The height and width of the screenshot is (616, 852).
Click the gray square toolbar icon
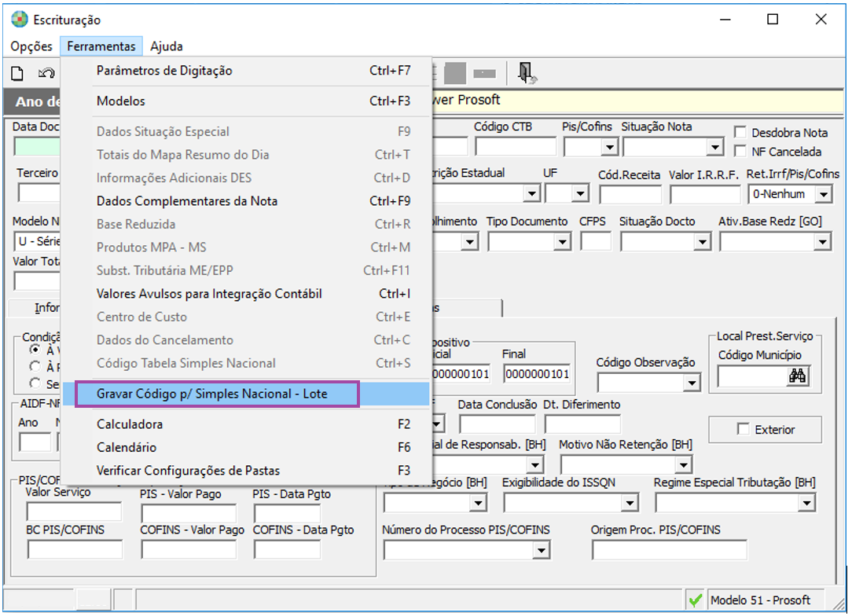click(455, 74)
